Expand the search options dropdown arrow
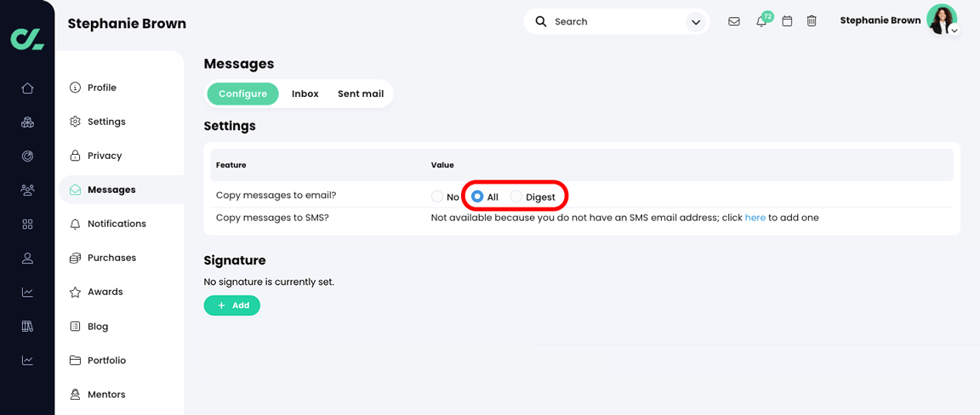The image size is (980, 415). (695, 22)
